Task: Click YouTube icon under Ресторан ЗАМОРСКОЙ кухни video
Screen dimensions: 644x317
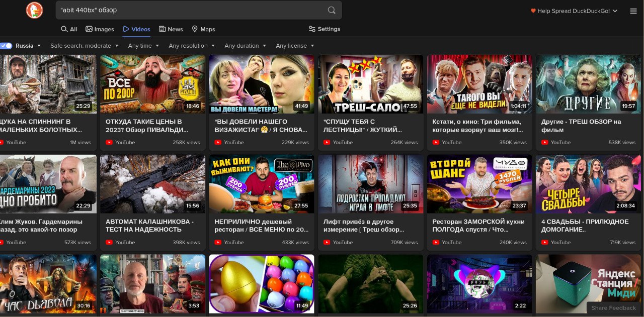Action: point(436,242)
